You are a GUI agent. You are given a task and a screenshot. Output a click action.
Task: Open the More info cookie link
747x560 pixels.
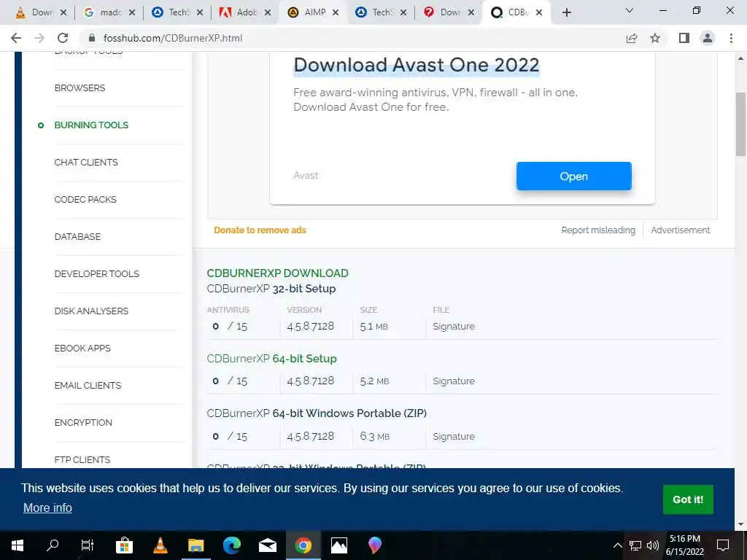47,507
